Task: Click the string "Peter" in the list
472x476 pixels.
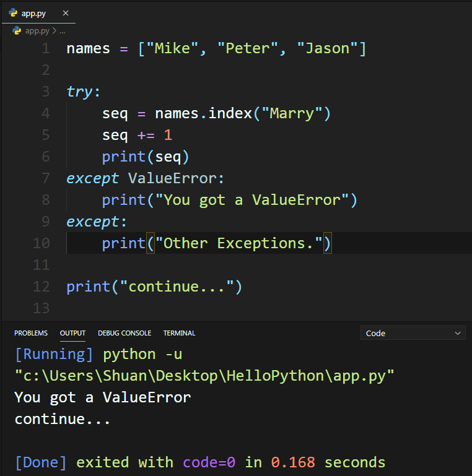Action: point(248,48)
